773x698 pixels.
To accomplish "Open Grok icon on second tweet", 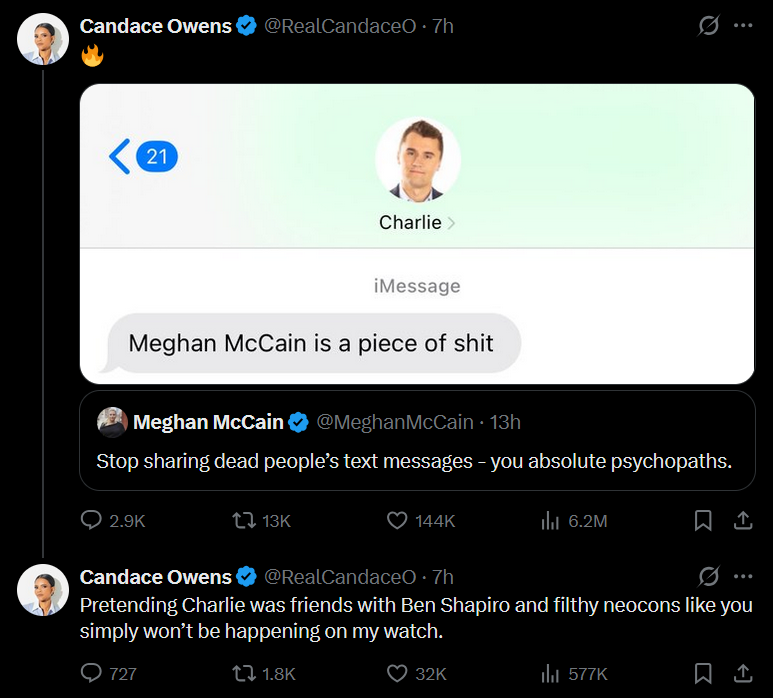I will click(x=708, y=577).
